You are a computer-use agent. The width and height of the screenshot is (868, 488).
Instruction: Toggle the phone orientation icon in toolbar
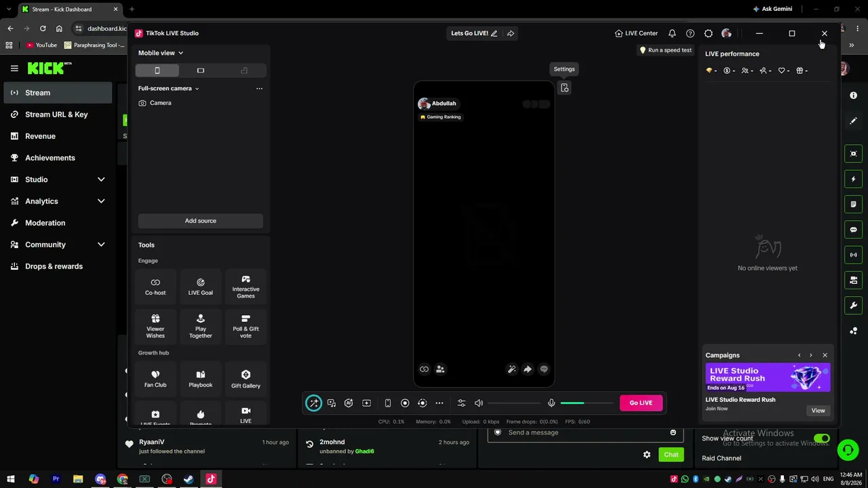(388, 403)
